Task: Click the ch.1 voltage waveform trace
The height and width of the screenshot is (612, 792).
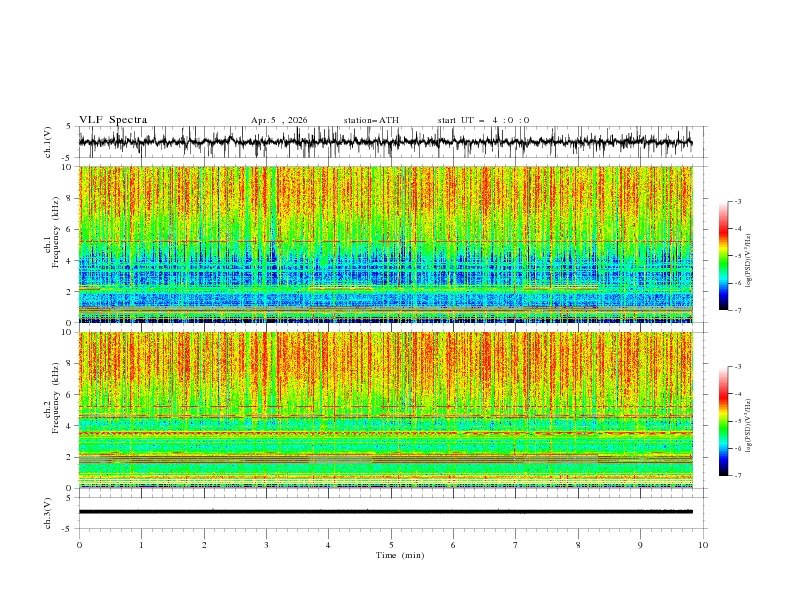Action: [385, 142]
